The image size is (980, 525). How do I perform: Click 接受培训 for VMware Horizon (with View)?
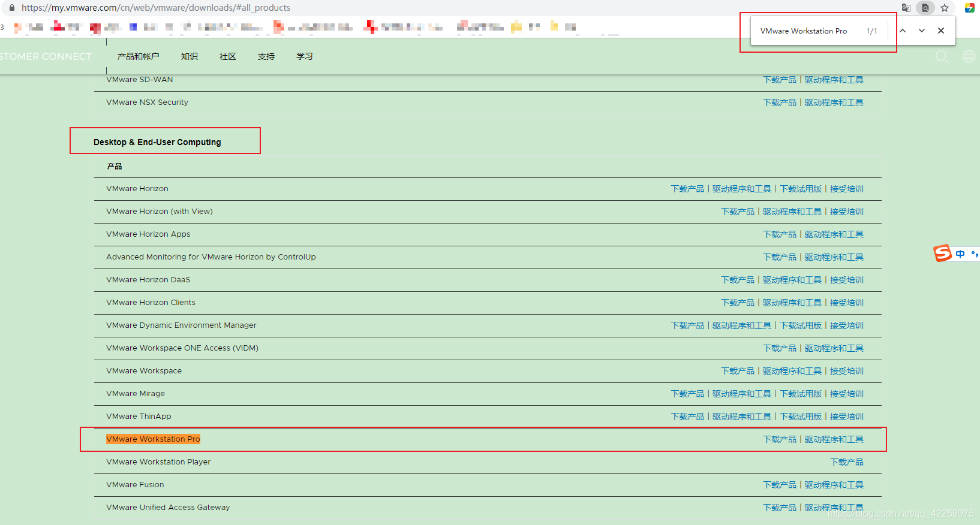[x=847, y=212]
